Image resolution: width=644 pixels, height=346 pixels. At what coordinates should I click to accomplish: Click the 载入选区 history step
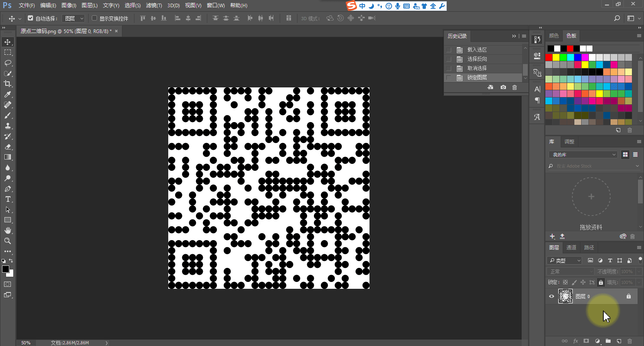477,50
